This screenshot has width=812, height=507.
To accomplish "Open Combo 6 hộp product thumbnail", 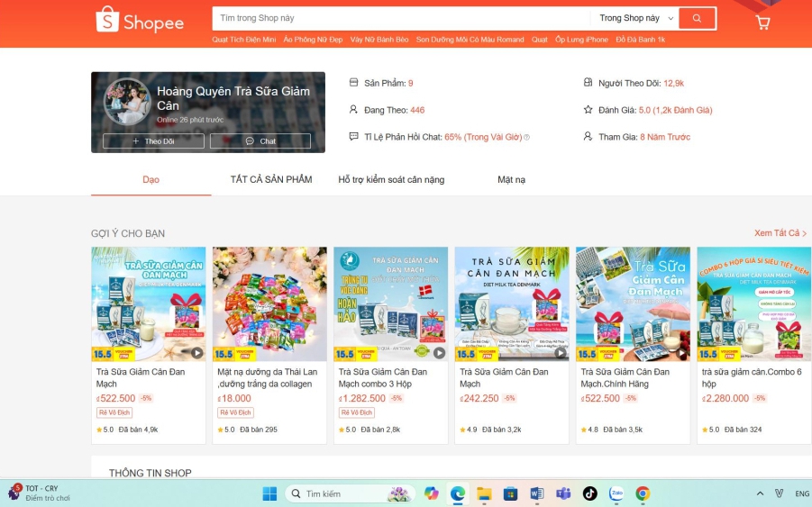I will tap(753, 303).
